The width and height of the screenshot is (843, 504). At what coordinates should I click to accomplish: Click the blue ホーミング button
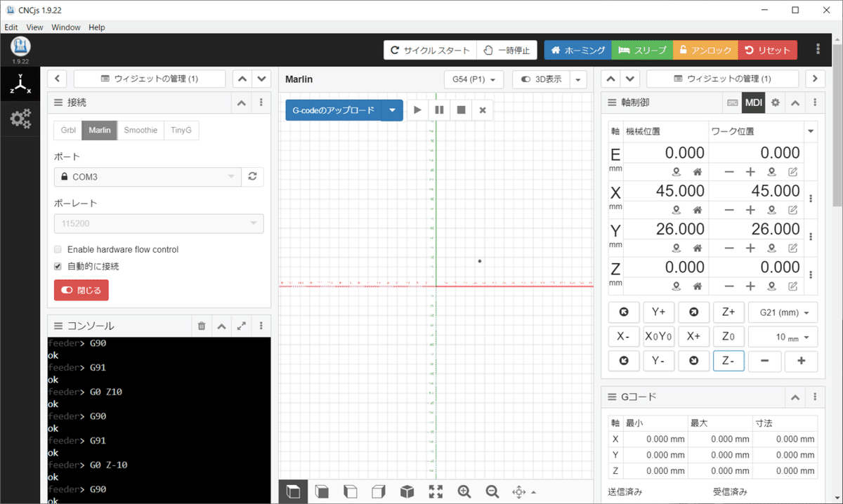578,50
